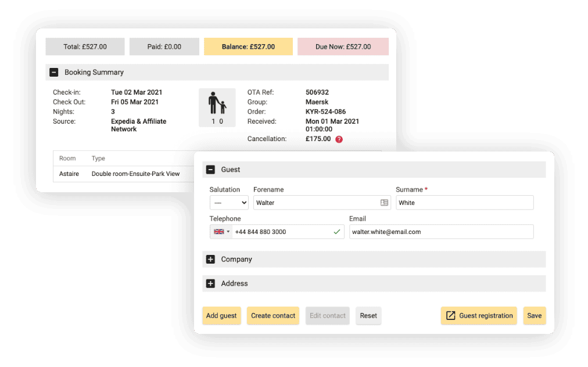Image resolution: width=588 pixels, height=367 pixels.
Task: Expand the Address section
Action: (x=210, y=283)
